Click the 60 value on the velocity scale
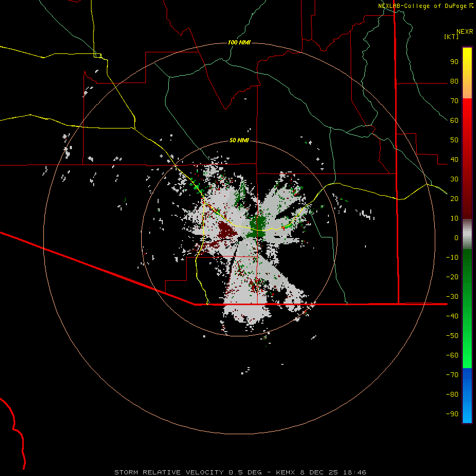 (x=454, y=121)
